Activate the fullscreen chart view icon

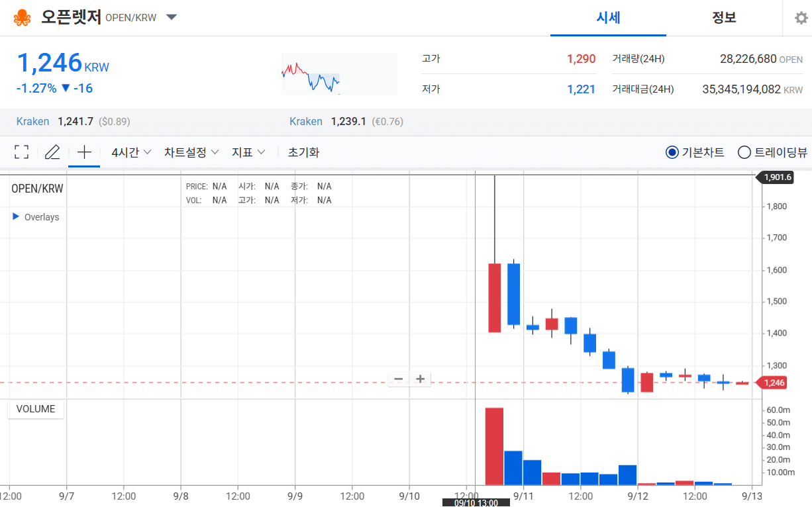point(21,152)
